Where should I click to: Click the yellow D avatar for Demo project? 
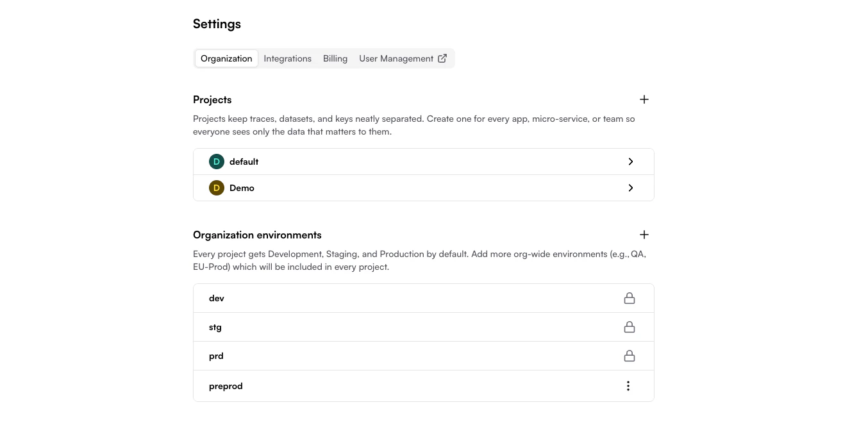[x=217, y=188]
